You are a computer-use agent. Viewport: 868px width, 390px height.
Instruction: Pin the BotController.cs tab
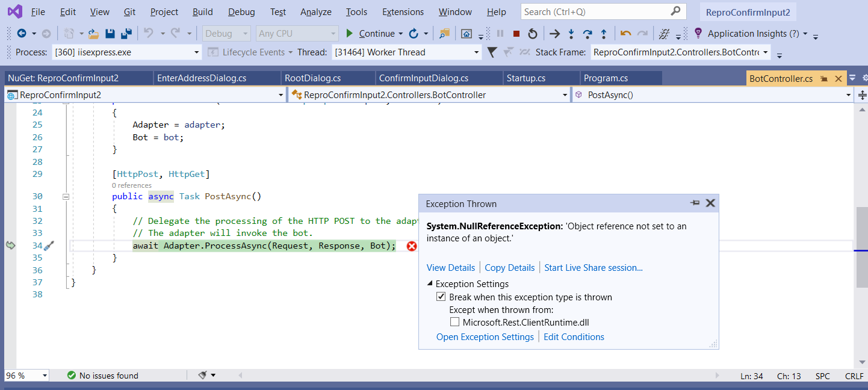(x=823, y=79)
